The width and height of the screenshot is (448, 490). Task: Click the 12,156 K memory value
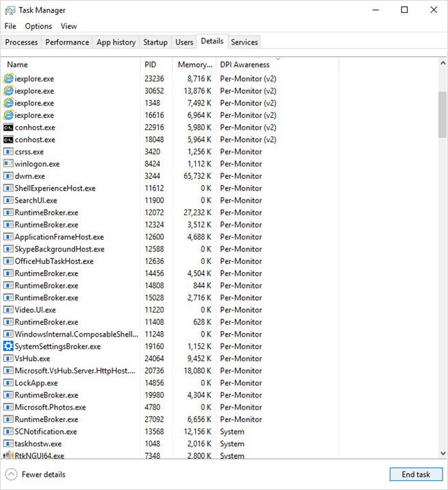point(197,432)
